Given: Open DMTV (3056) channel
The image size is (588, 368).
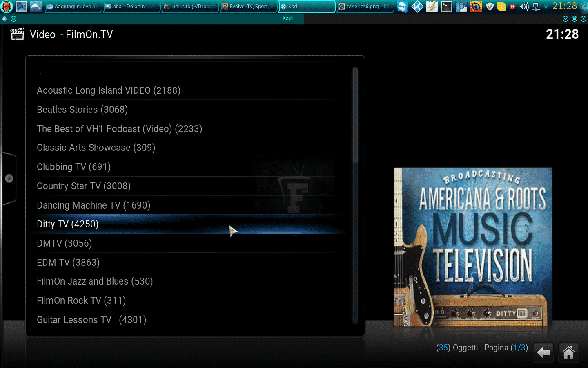Looking at the screenshot, I should click(188, 243).
